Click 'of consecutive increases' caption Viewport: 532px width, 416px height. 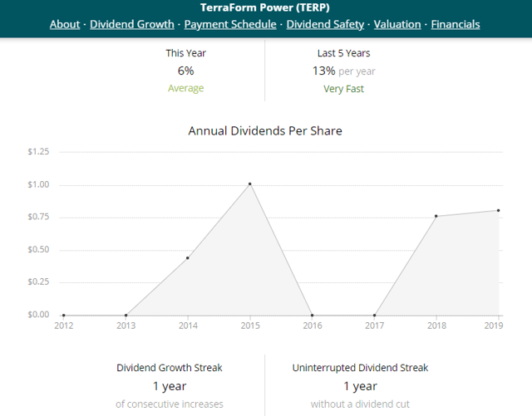pos(170,404)
